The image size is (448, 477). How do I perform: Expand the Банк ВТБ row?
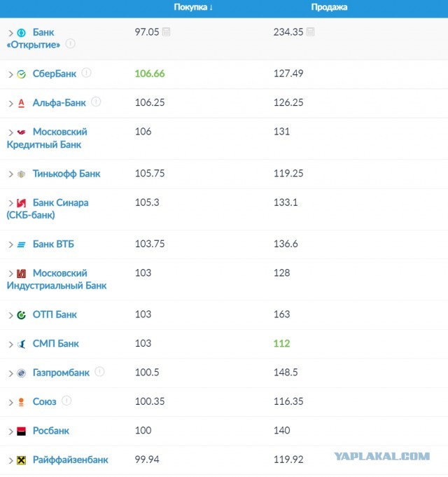(10, 245)
